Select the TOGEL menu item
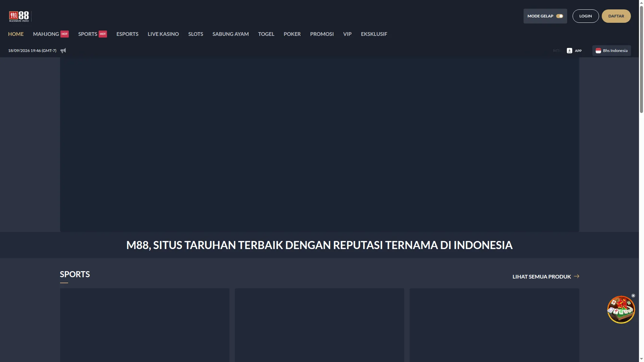Viewport: 644px width, 362px height. pyautogui.click(x=266, y=34)
